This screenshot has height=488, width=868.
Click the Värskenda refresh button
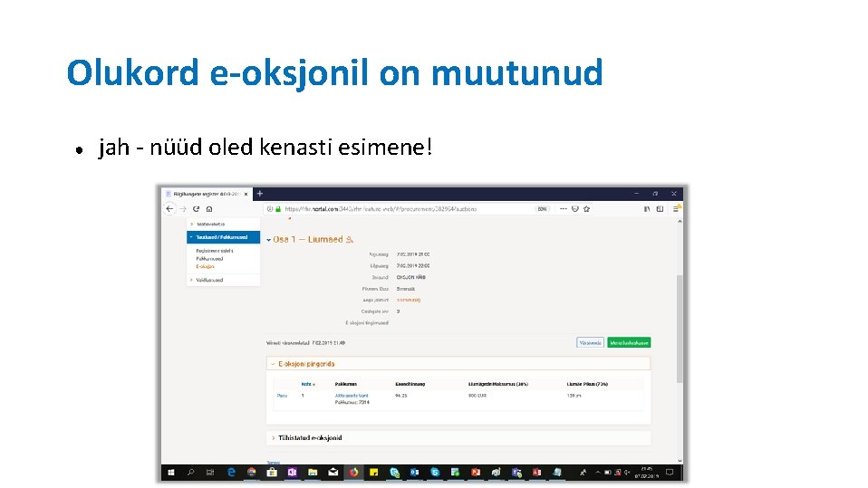pos(590,342)
